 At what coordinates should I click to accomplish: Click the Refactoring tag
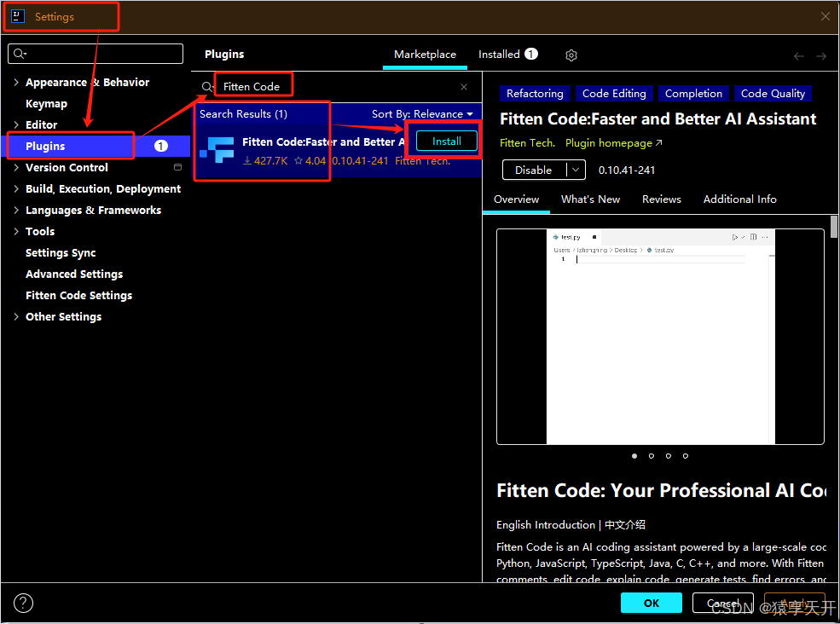click(x=535, y=94)
